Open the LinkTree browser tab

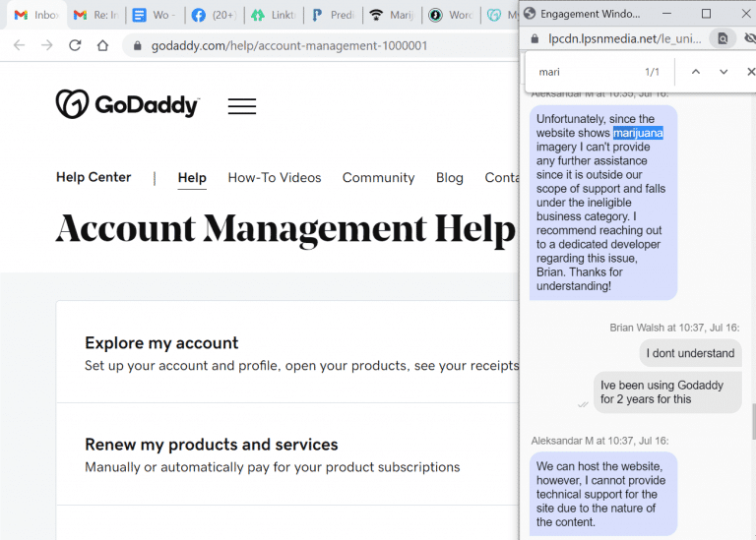(x=271, y=16)
